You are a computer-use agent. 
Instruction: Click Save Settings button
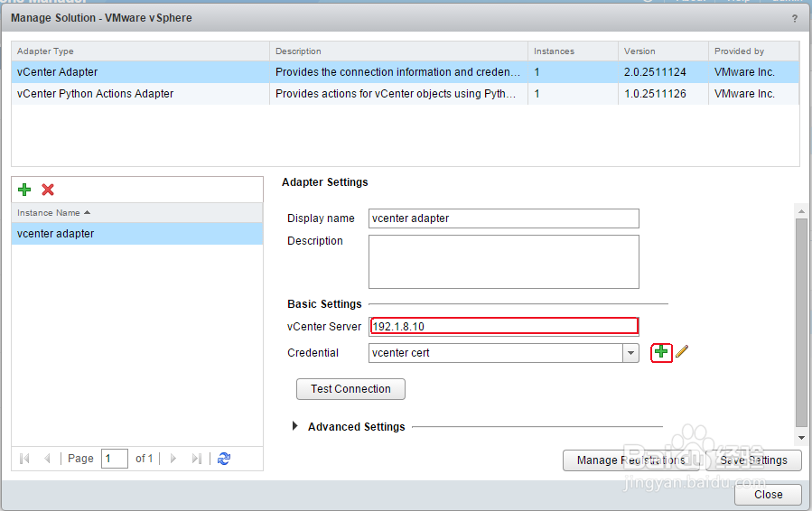(753, 460)
